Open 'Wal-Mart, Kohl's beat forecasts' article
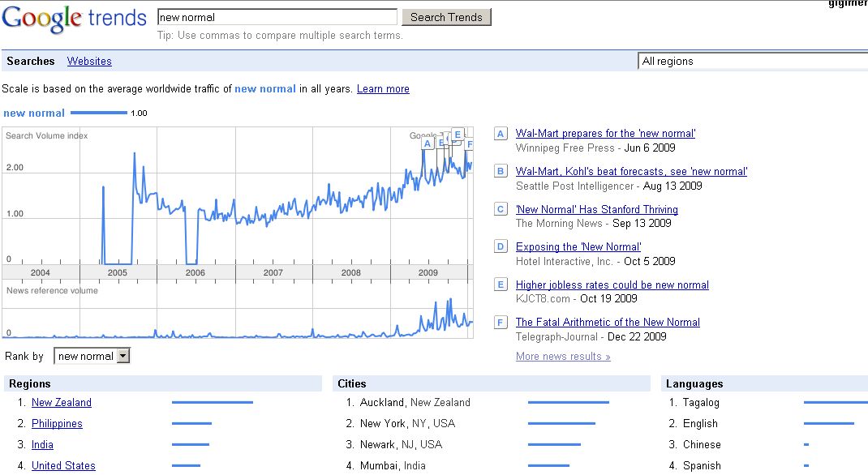The width and height of the screenshot is (868, 475). [632, 171]
